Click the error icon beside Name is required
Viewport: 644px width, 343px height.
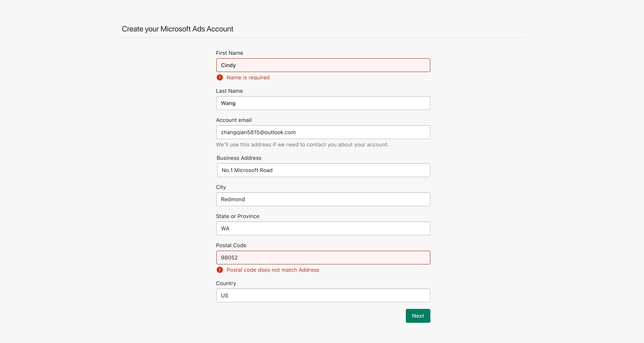tap(220, 77)
